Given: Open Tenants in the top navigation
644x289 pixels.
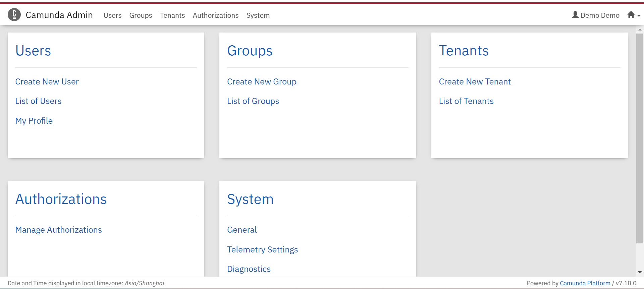Looking at the screenshot, I should 172,15.
